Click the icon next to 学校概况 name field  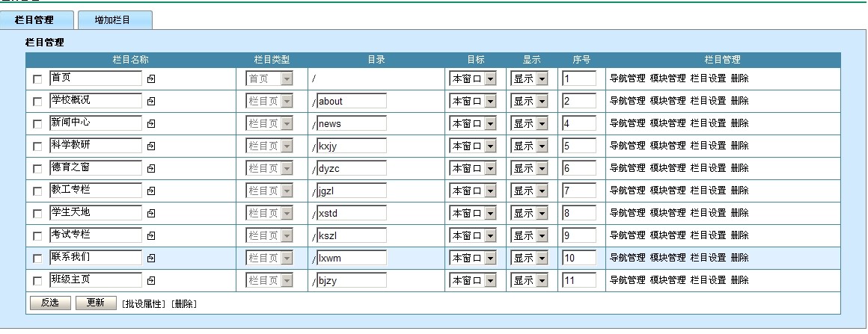[150, 102]
